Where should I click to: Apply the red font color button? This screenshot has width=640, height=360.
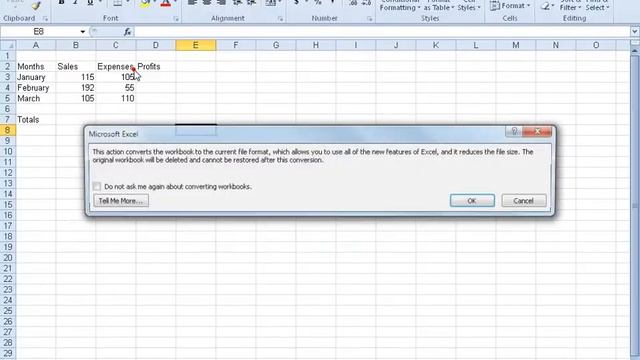[165, 4]
